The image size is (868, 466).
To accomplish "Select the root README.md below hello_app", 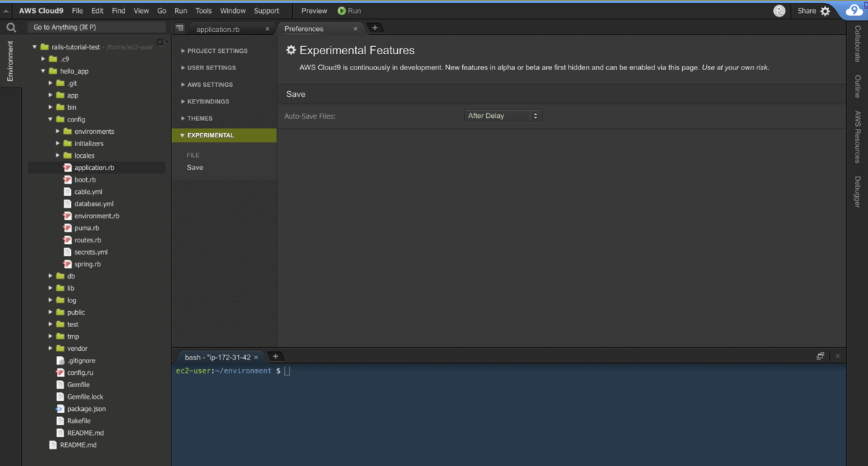I will coord(78,445).
